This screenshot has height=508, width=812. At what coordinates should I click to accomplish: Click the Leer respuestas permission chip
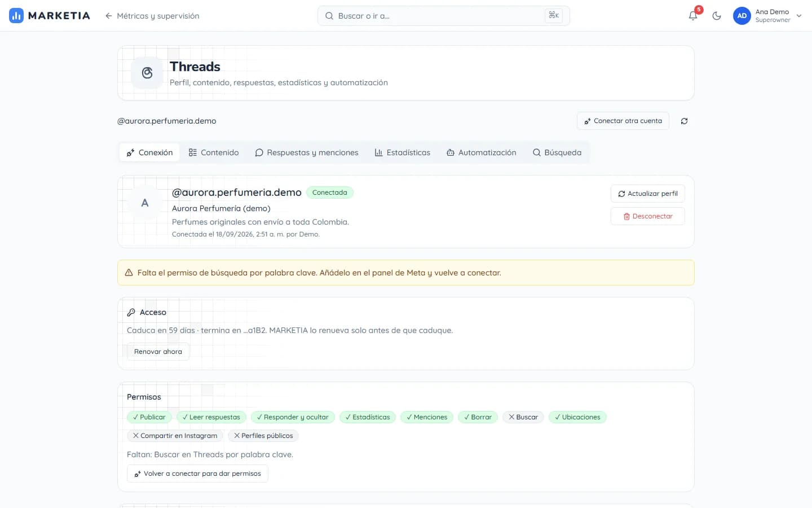211,417
